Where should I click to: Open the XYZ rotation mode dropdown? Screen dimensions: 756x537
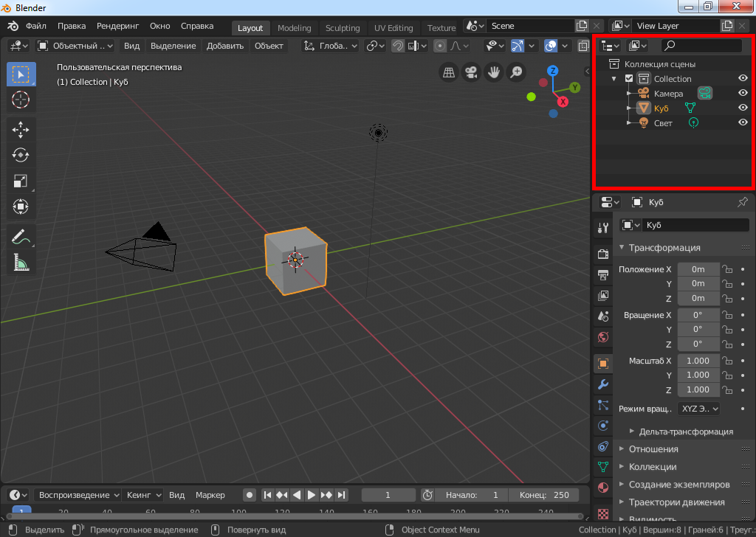[x=698, y=408]
